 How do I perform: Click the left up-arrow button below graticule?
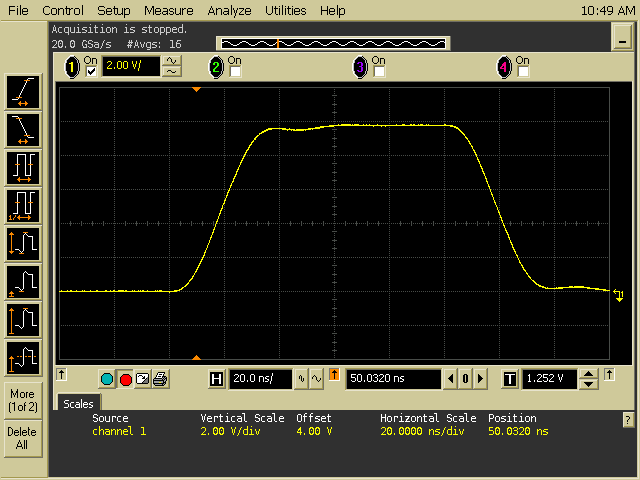[62, 374]
